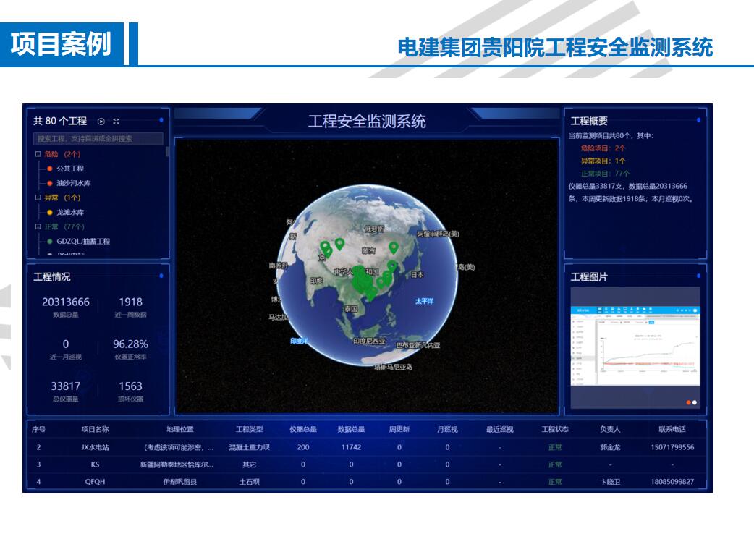The width and height of the screenshot is (754, 560).
Task: Click the 新疆阿勒泰地区恰库尔 location cell
Action: [x=177, y=464]
